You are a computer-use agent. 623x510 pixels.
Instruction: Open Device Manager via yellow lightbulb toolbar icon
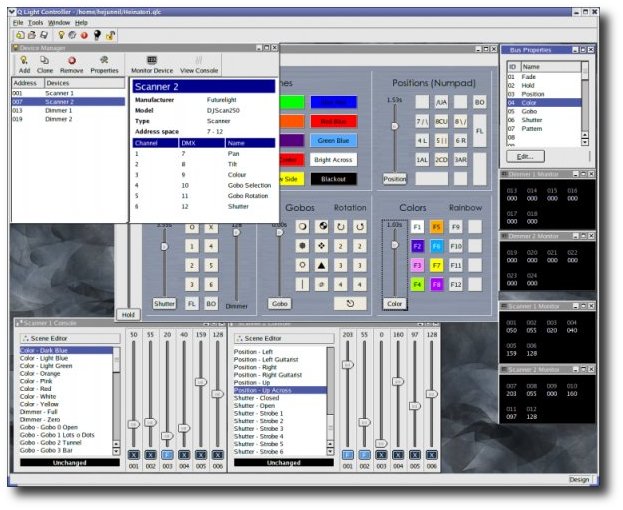(61, 35)
